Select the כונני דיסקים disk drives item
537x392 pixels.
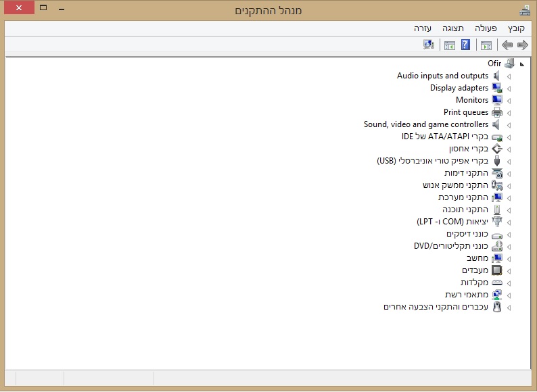pos(467,234)
